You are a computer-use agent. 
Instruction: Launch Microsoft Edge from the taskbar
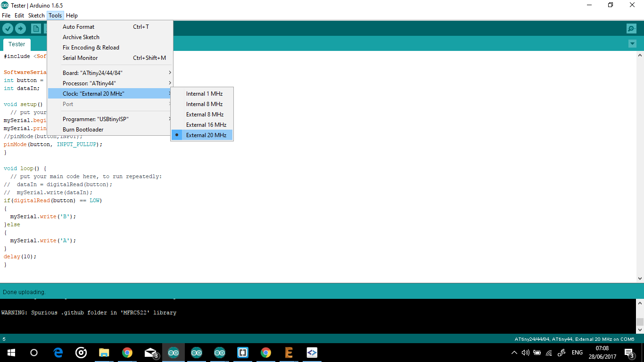point(58,353)
